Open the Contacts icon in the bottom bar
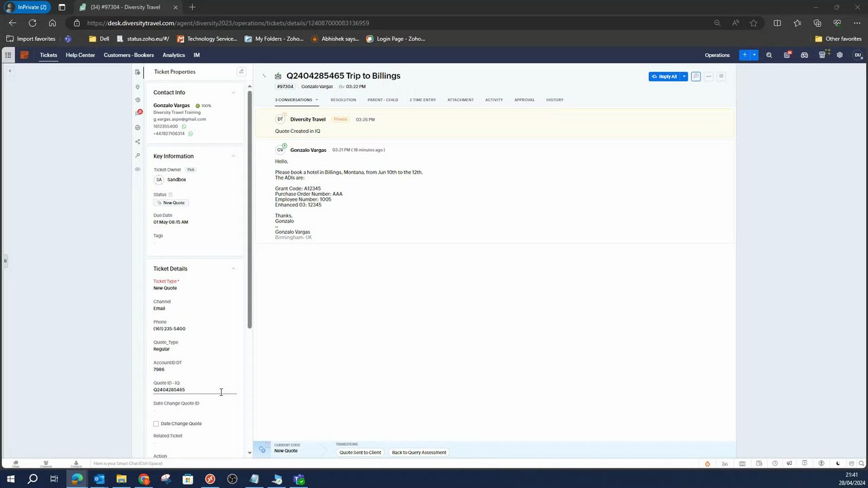 tap(76, 464)
